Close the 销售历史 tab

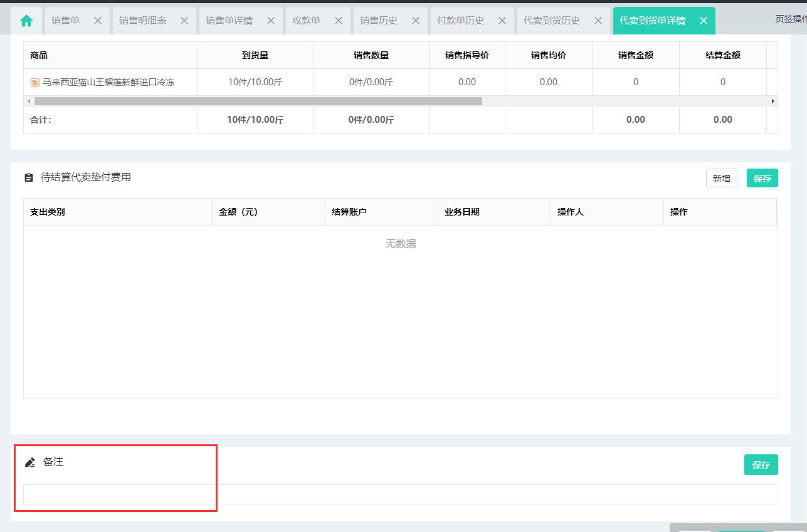coord(416,21)
